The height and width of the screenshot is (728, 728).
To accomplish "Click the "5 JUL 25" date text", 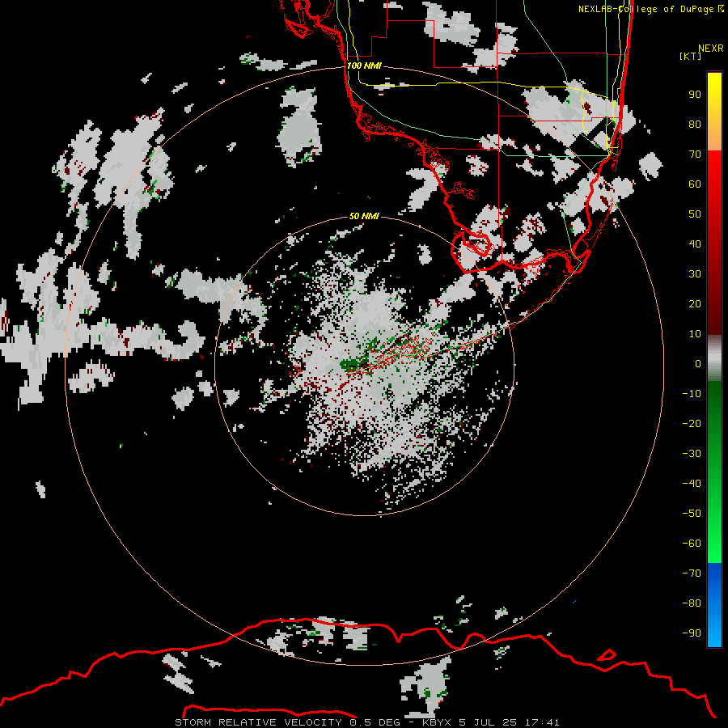I will click(x=488, y=722).
